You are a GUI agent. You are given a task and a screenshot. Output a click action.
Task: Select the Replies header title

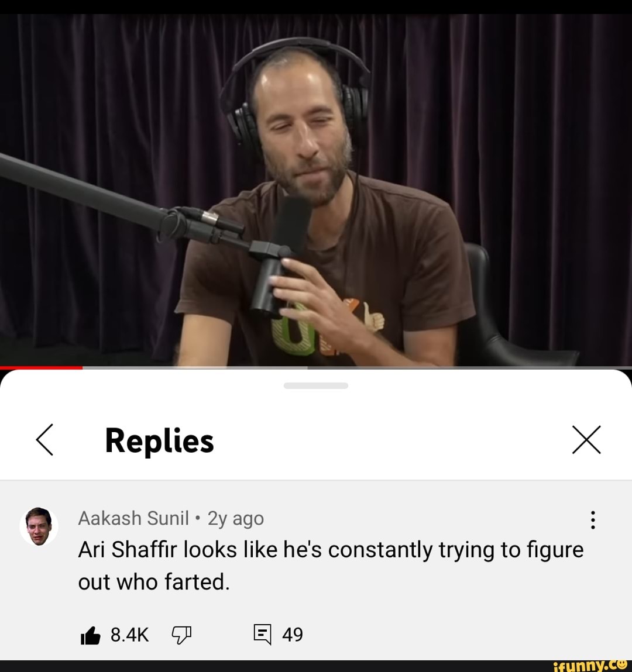click(x=160, y=441)
